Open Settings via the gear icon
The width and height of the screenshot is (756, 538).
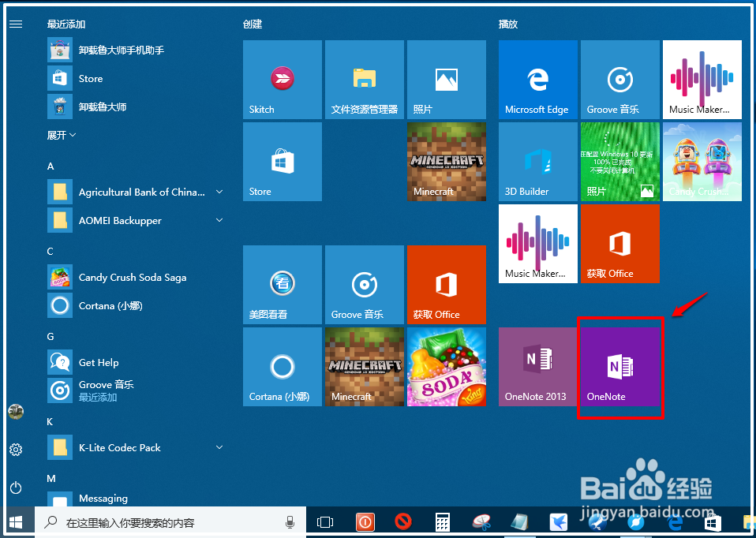(x=16, y=450)
